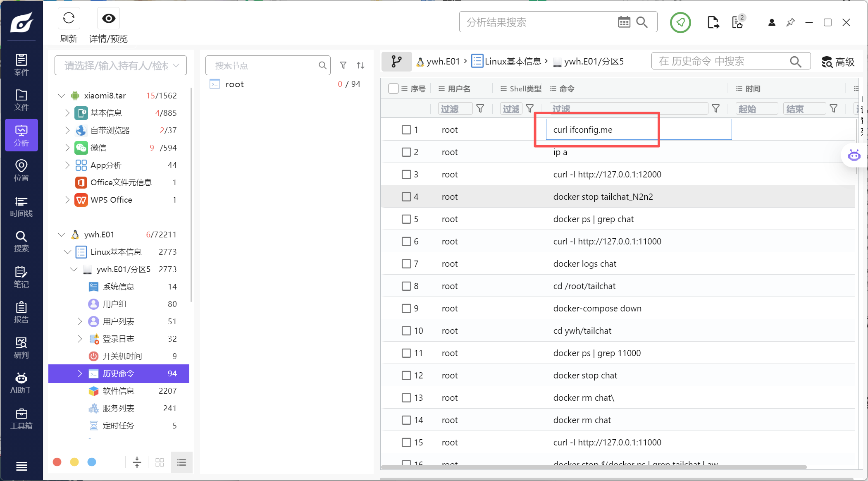Open the 文件 section in the sidebar
The height and width of the screenshot is (481, 868).
21,100
